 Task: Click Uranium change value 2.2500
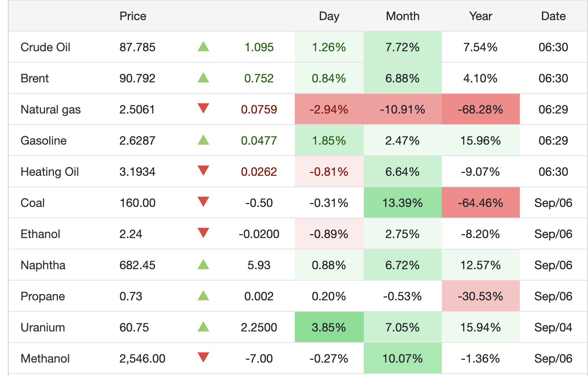pyautogui.click(x=259, y=328)
